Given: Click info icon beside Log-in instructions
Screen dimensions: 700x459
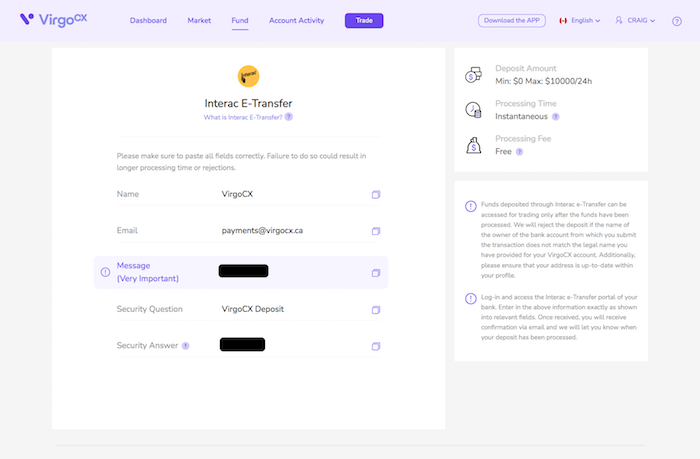Looking at the screenshot, I should point(471,299).
